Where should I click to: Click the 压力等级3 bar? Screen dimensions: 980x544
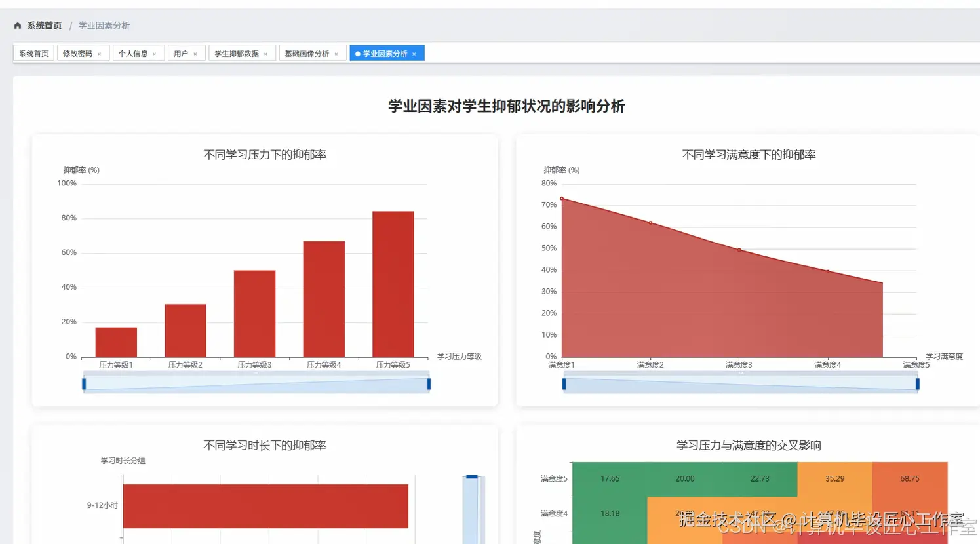coord(254,314)
